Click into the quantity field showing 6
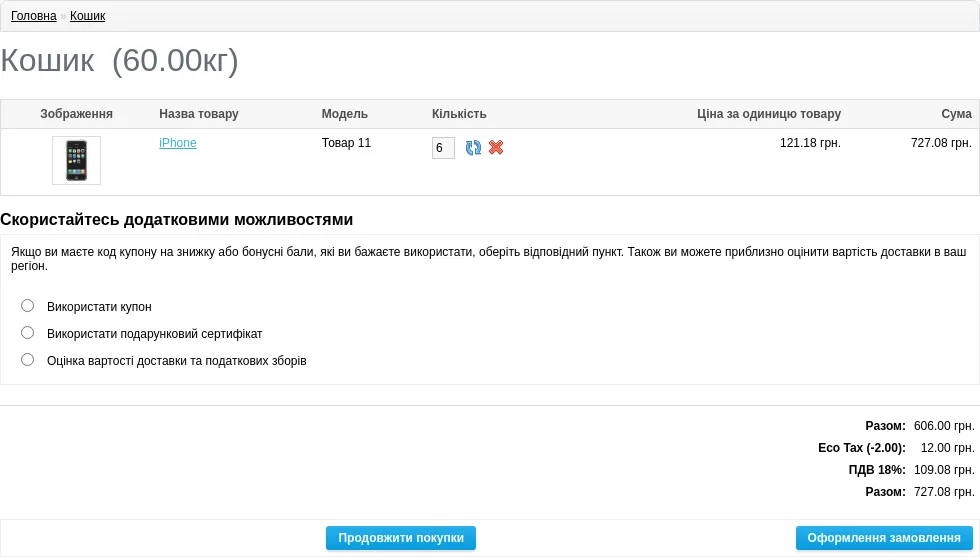 coord(443,148)
